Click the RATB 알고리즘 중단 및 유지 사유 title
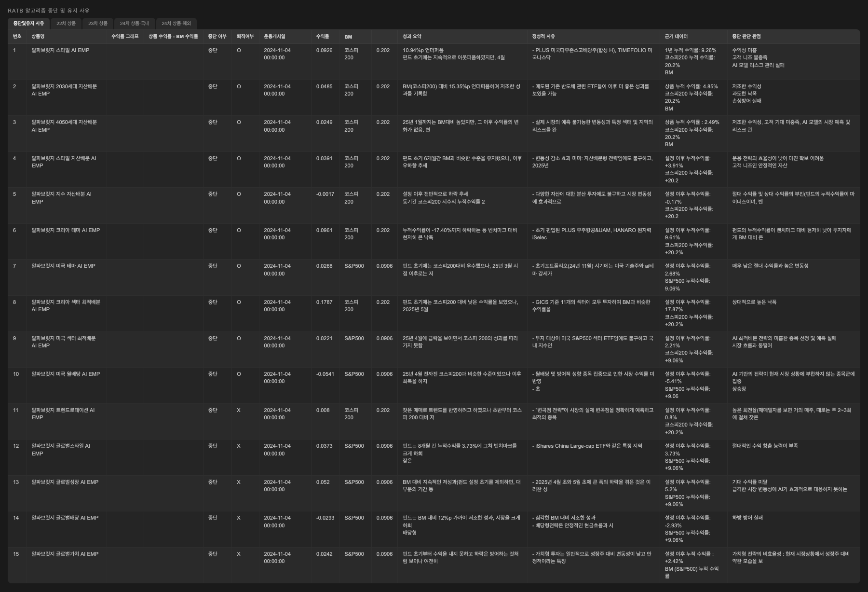The width and height of the screenshot is (868, 592). [x=49, y=11]
